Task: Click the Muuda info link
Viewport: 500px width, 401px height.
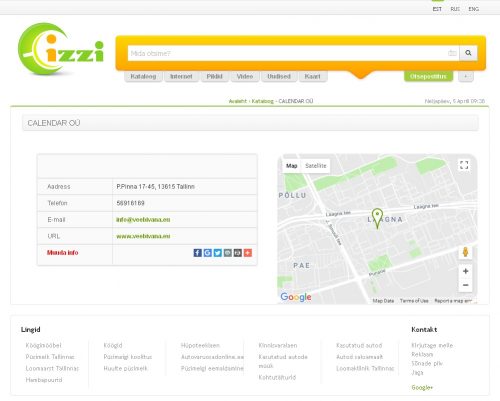Action: (x=63, y=253)
